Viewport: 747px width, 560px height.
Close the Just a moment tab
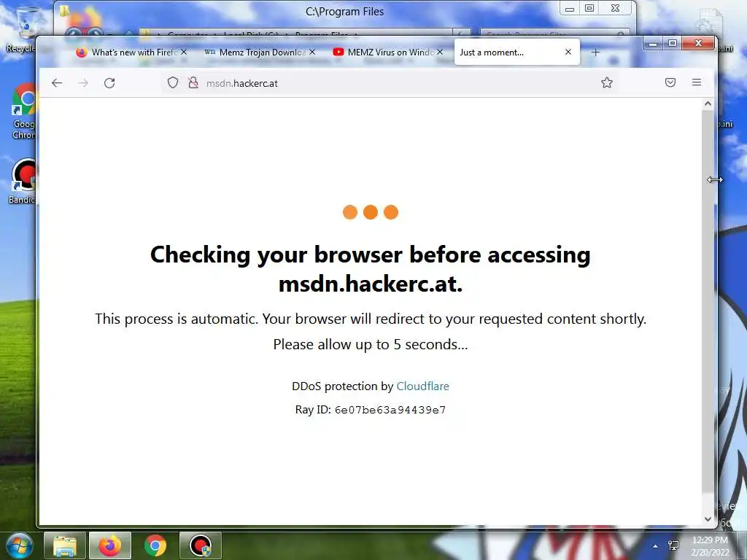tap(568, 52)
